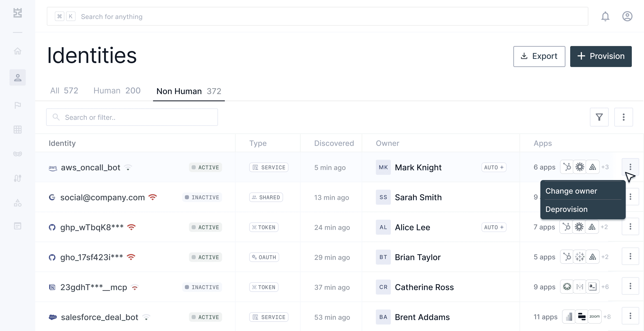Click the HubSpot app icon for gho_17sf423i***

(x=567, y=257)
